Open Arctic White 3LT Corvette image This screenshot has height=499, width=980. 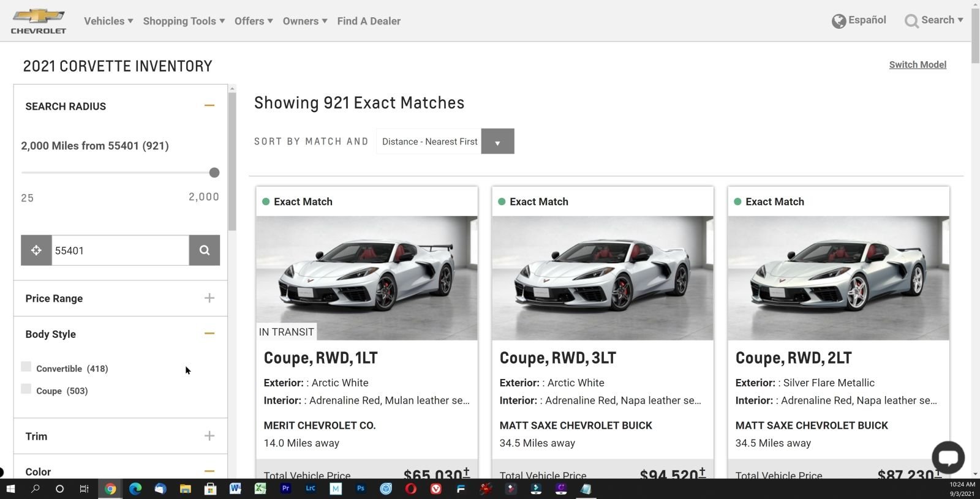[603, 278]
